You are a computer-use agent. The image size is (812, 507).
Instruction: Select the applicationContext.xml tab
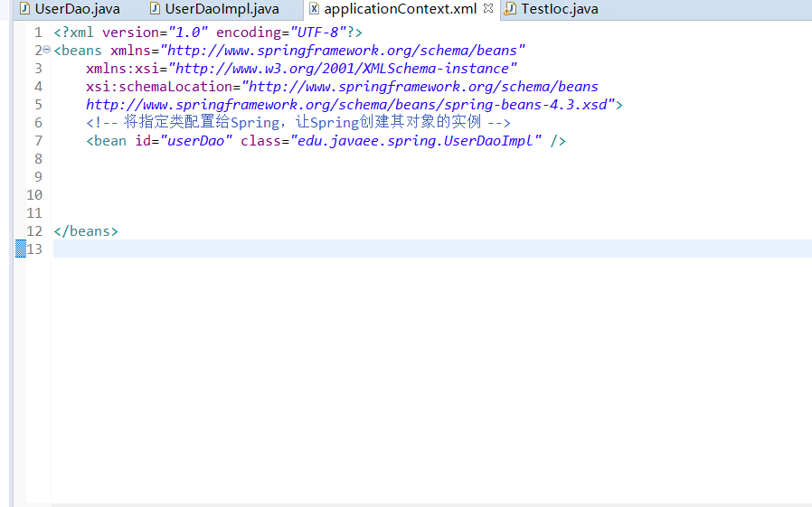400,9
